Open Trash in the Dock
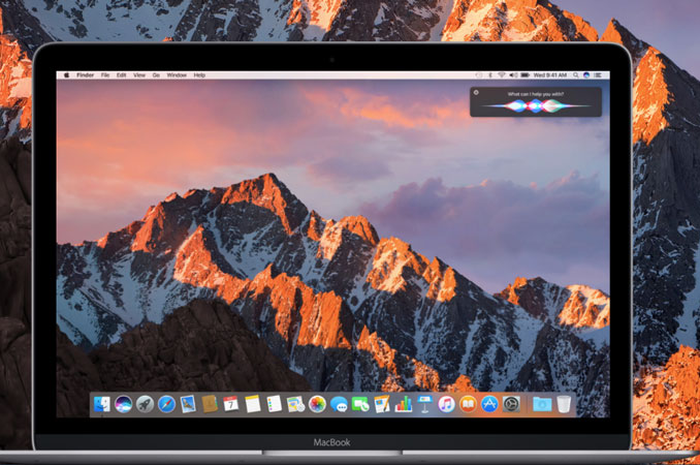700x465 pixels. [x=564, y=404]
